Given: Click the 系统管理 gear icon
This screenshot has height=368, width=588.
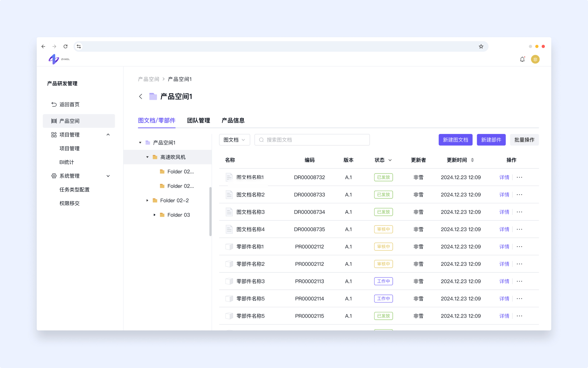Looking at the screenshot, I should [x=54, y=176].
